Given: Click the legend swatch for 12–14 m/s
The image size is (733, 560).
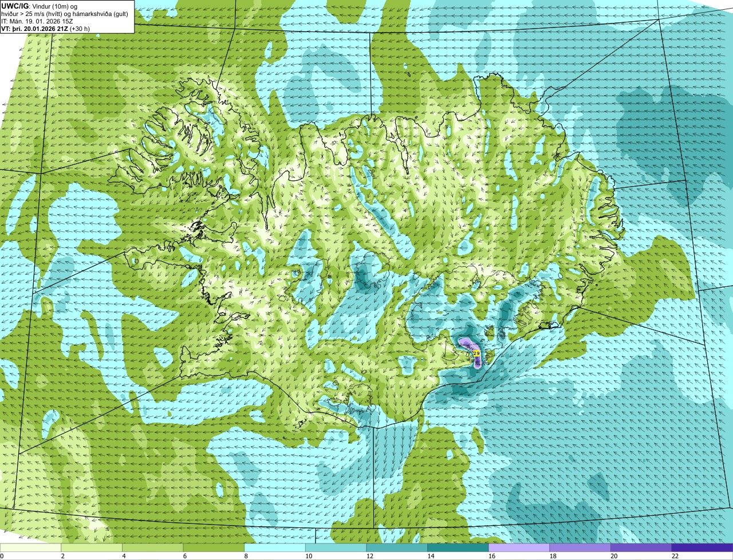Looking at the screenshot, I should (x=397, y=547).
